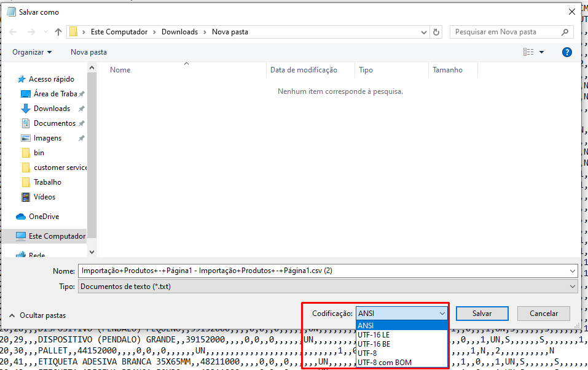
Task: Collapse the Codificação combo box
Action: (x=401, y=313)
